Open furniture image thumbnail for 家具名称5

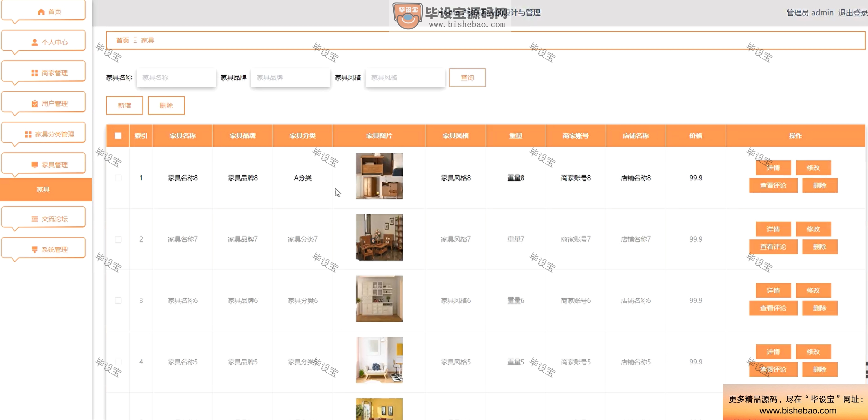pos(379,360)
